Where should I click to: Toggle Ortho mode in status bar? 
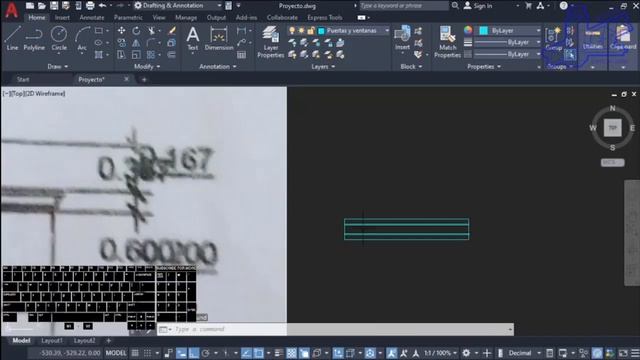[193, 353]
